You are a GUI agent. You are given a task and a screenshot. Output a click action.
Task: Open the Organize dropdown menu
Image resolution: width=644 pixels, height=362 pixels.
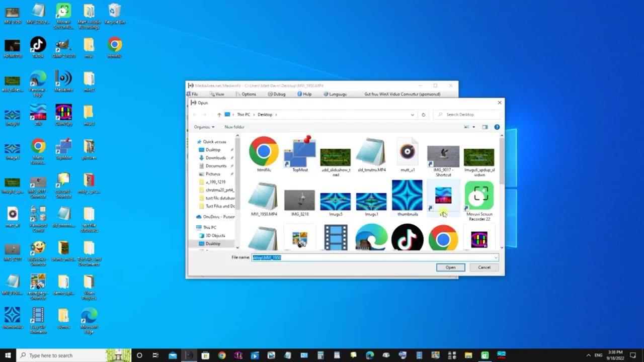[204, 127]
